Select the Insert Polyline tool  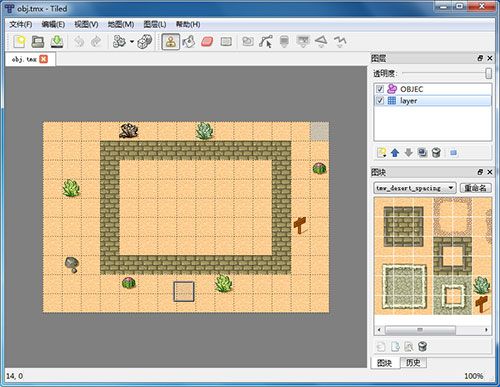point(340,42)
